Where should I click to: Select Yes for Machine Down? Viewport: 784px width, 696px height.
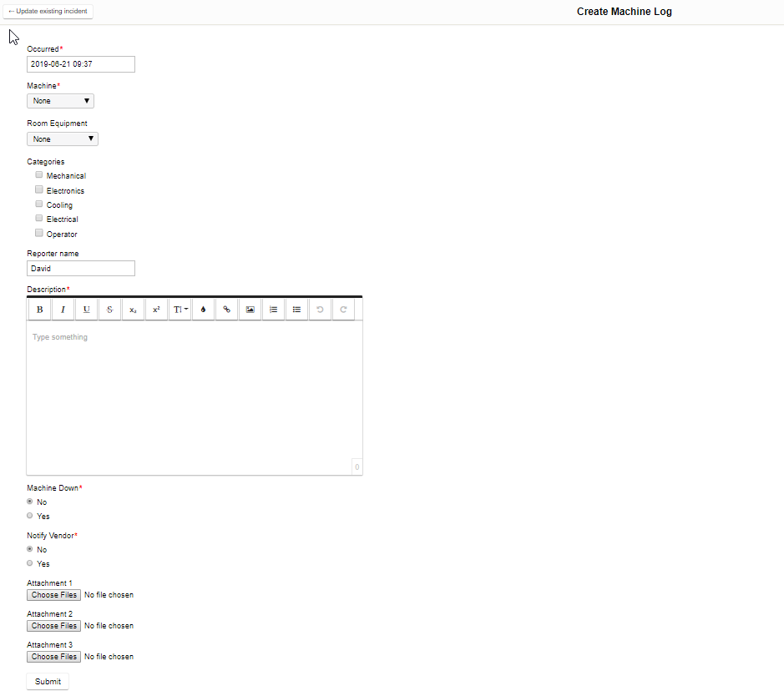click(x=30, y=516)
